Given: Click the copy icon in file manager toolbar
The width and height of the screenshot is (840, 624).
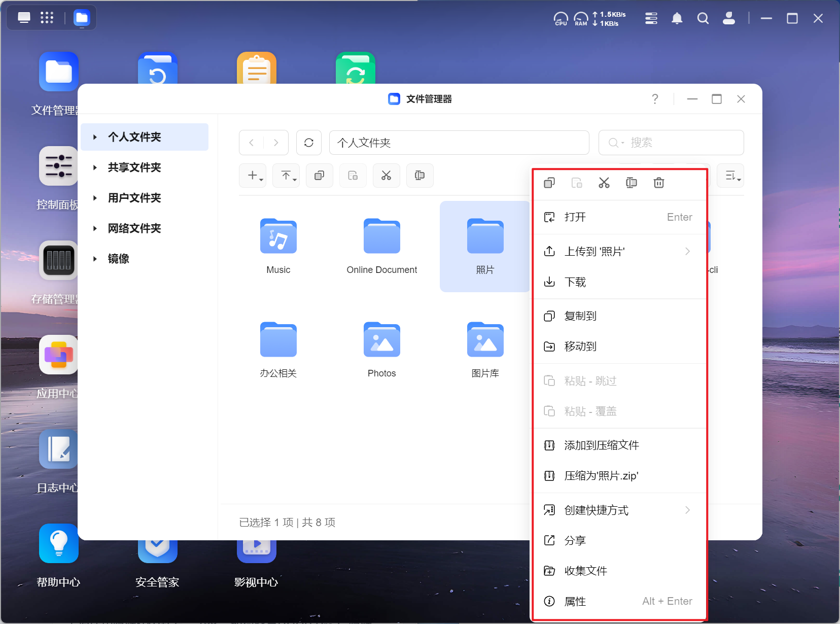Looking at the screenshot, I should [x=320, y=176].
